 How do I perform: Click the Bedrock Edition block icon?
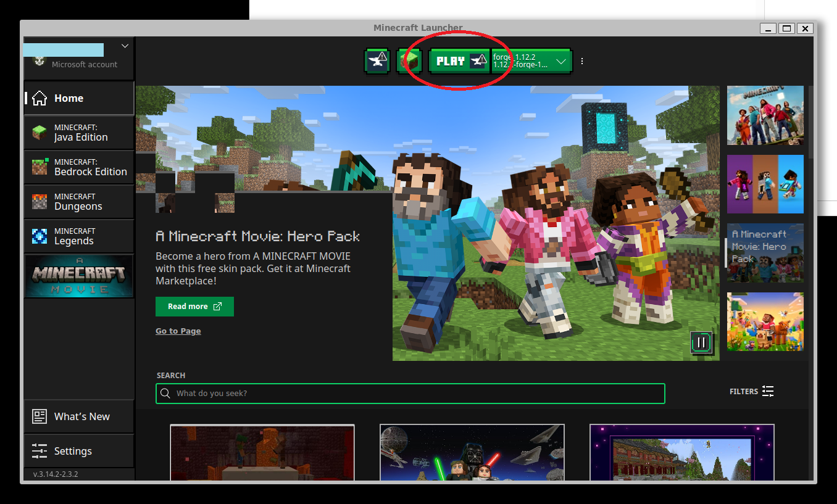(40, 167)
